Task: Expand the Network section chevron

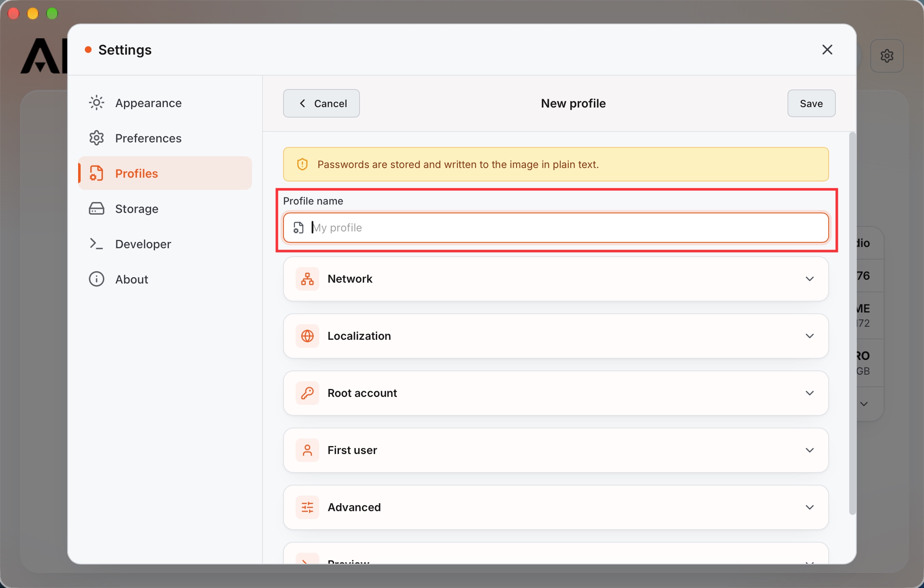Action: [810, 279]
